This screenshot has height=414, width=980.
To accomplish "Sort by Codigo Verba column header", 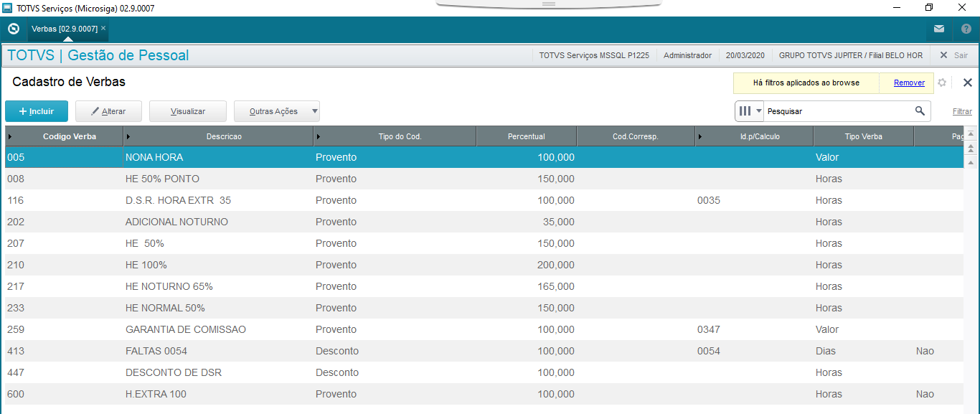I will tap(65, 136).
